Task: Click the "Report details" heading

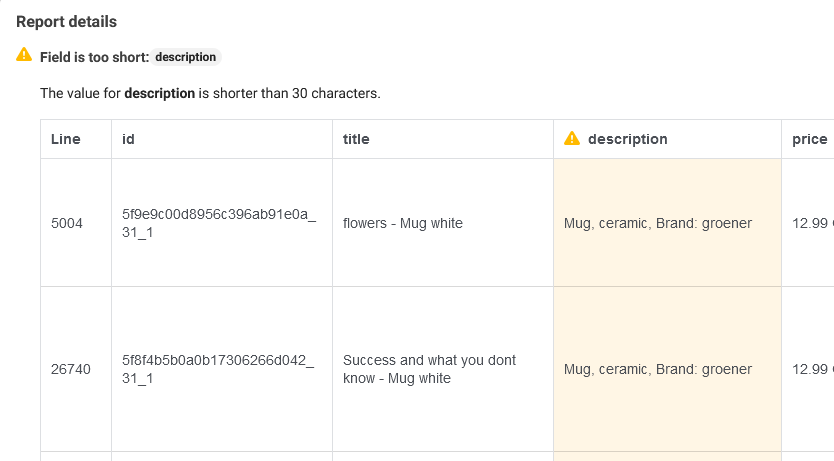Action: (66, 21)
